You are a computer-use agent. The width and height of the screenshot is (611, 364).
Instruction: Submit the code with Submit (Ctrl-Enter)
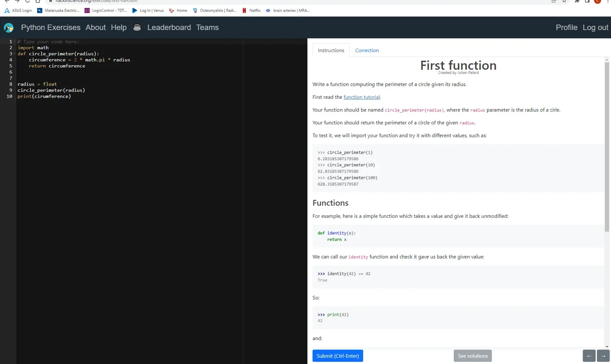point(338,356)
